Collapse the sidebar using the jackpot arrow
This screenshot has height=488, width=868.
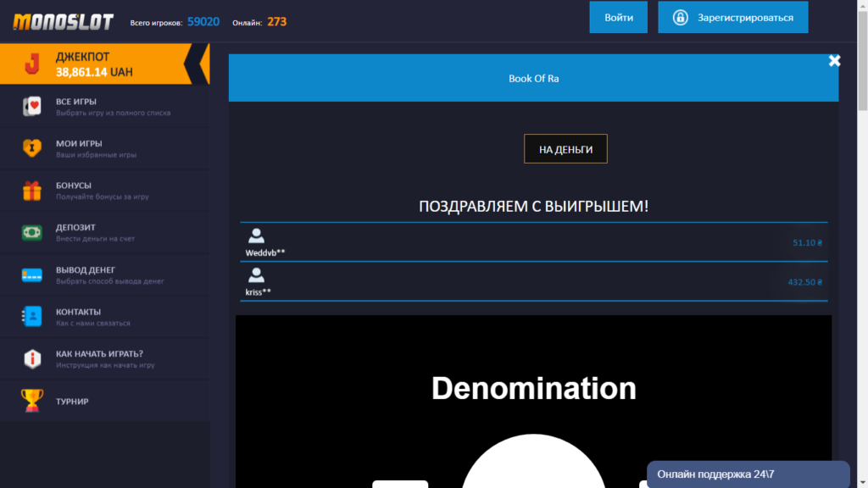[x=199, y=64]
